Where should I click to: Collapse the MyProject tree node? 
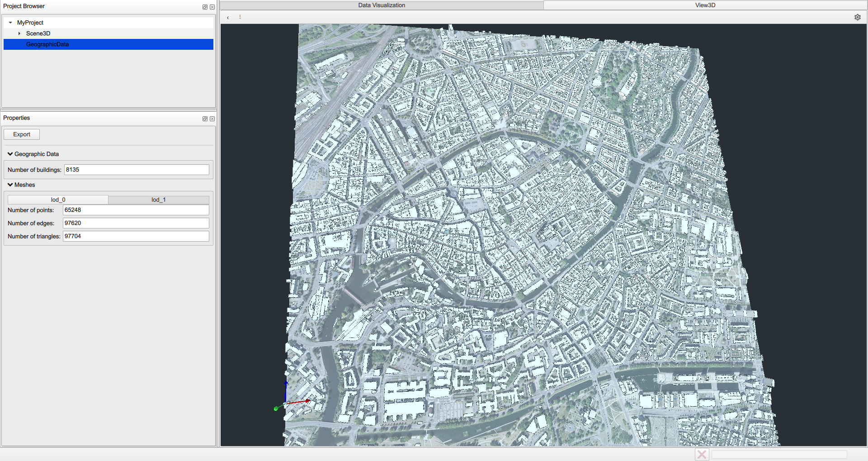tap(10, 23)
